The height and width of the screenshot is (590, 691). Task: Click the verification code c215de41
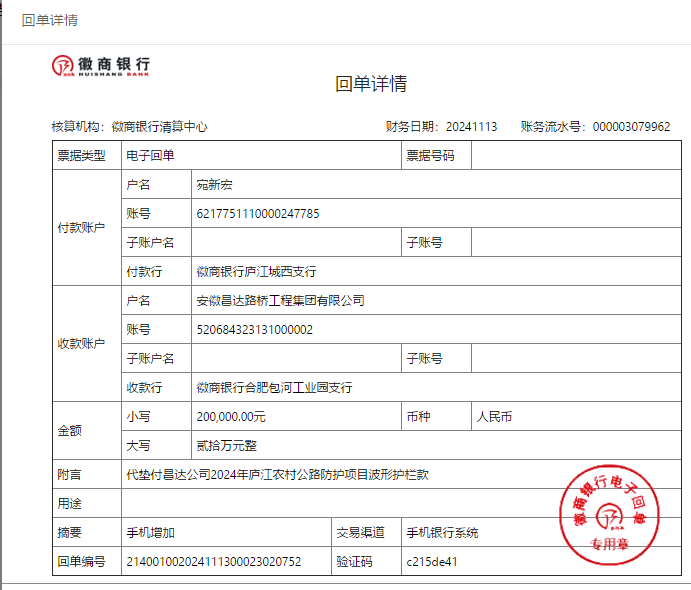pyautogui.click(x=431, y=561)
